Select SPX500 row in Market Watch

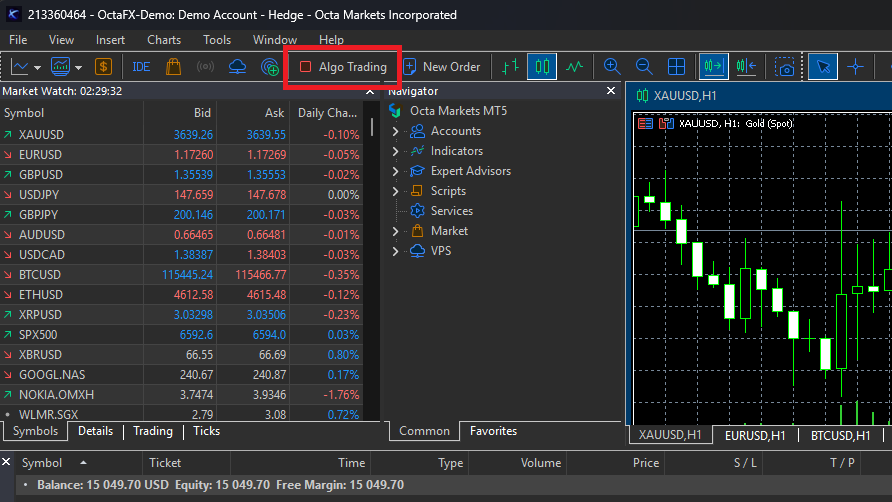[182, 335]
